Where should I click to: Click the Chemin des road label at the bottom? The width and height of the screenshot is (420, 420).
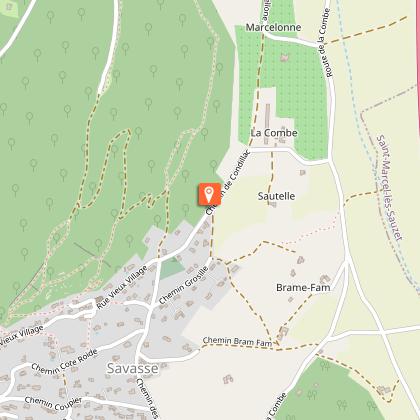click(x=147, y=398)
